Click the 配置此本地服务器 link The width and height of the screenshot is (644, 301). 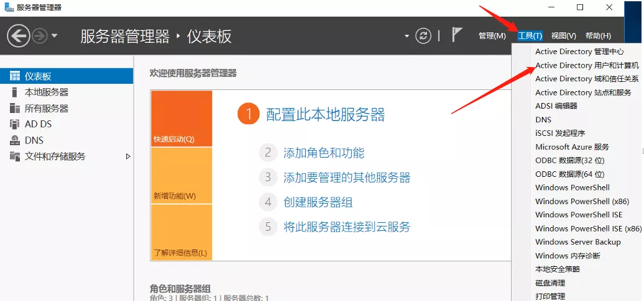pyautogui.click(x=325, y=114)
